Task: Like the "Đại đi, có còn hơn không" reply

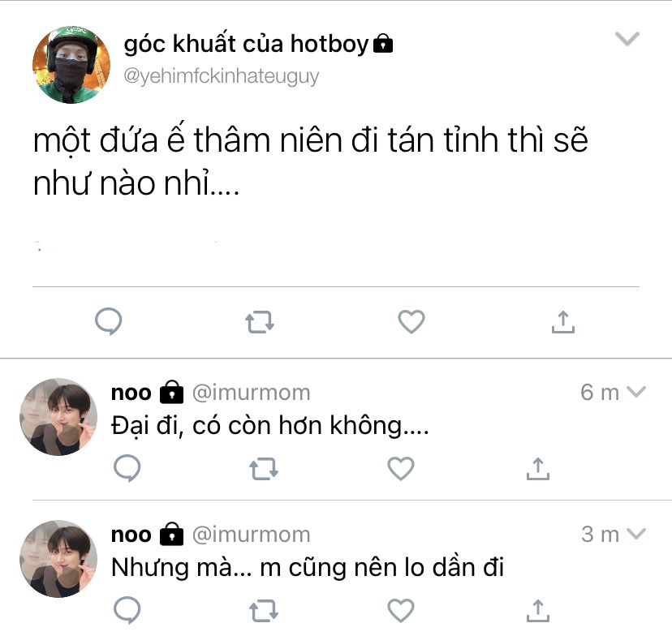Action: coord(401,468)
